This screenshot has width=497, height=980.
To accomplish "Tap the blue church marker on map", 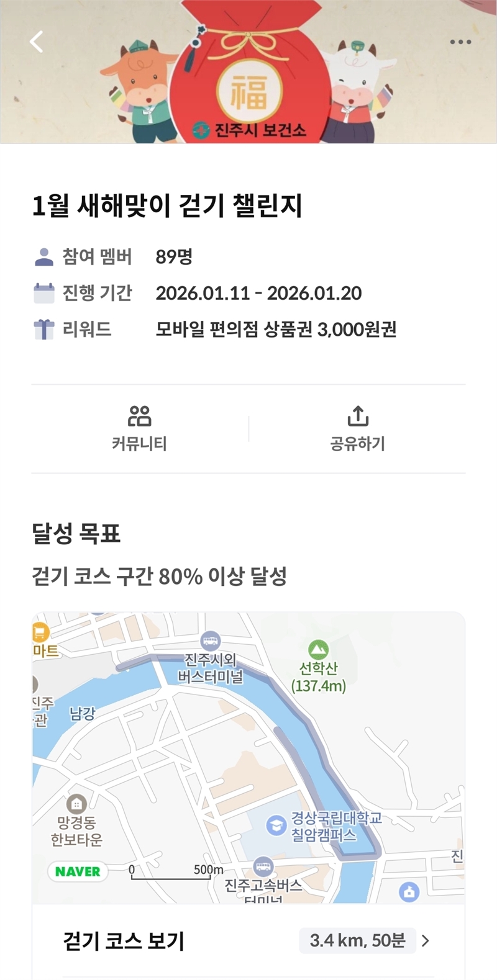I will 409,892.
